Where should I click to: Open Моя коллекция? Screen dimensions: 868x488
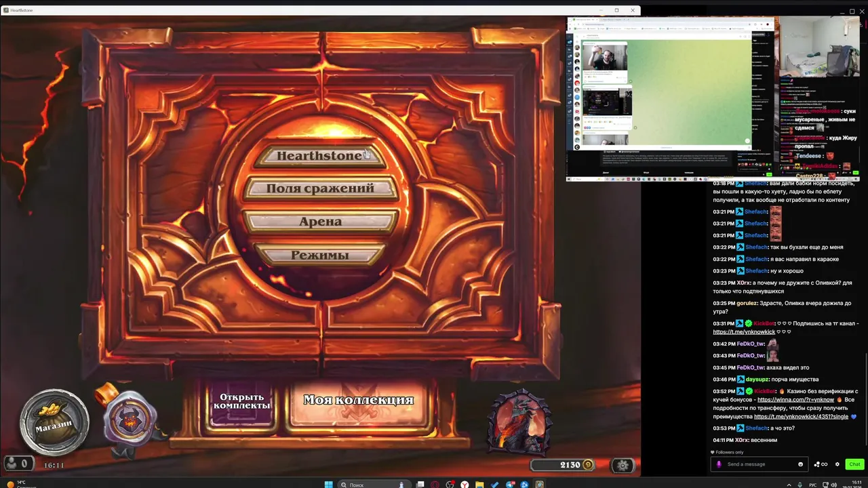358,401
